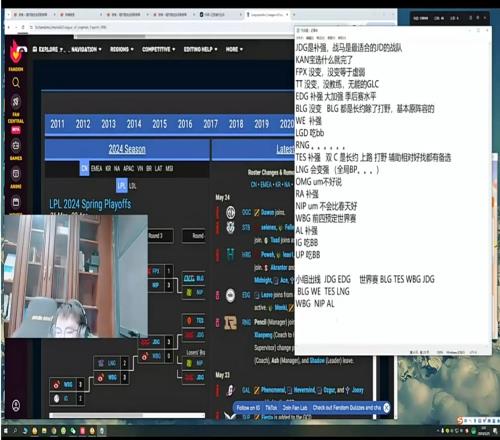
Task: Click the RNG team logo in the news
Action: [230, 323]
